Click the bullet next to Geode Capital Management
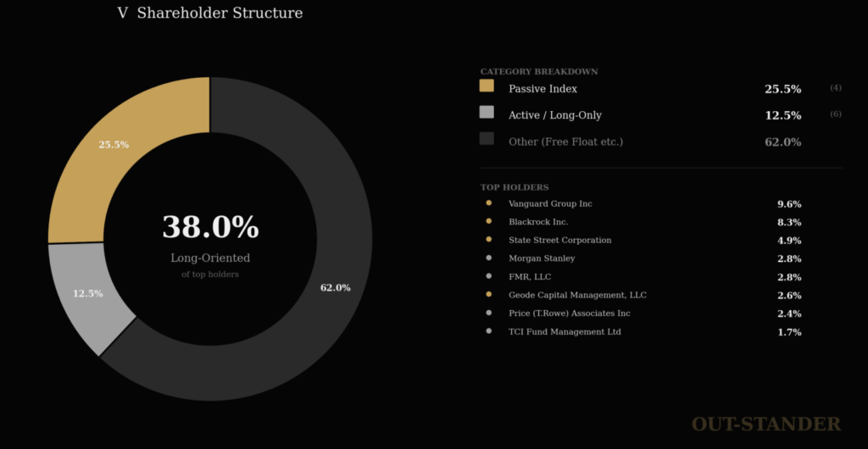The width and height of the screenshot is (868, 449). click(x=489, y=295)
